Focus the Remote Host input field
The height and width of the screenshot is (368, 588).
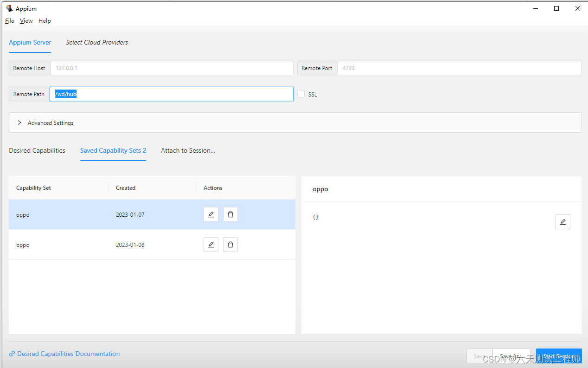172,68
